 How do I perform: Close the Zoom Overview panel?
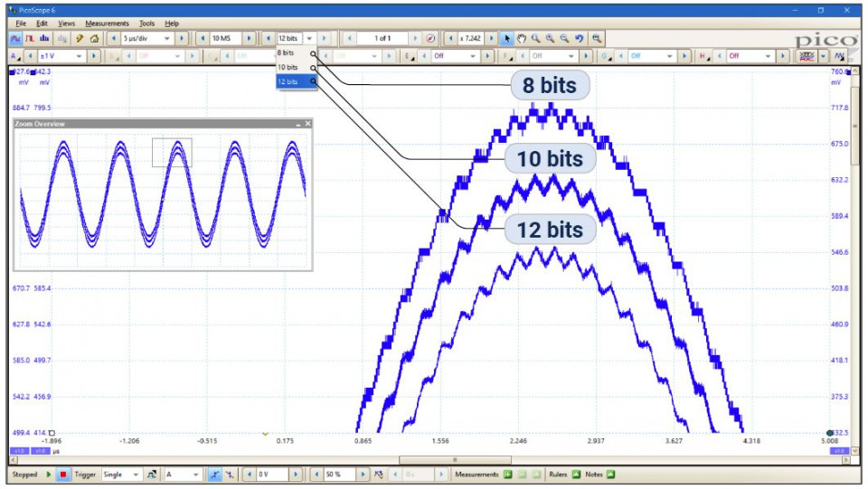point(307,124)
